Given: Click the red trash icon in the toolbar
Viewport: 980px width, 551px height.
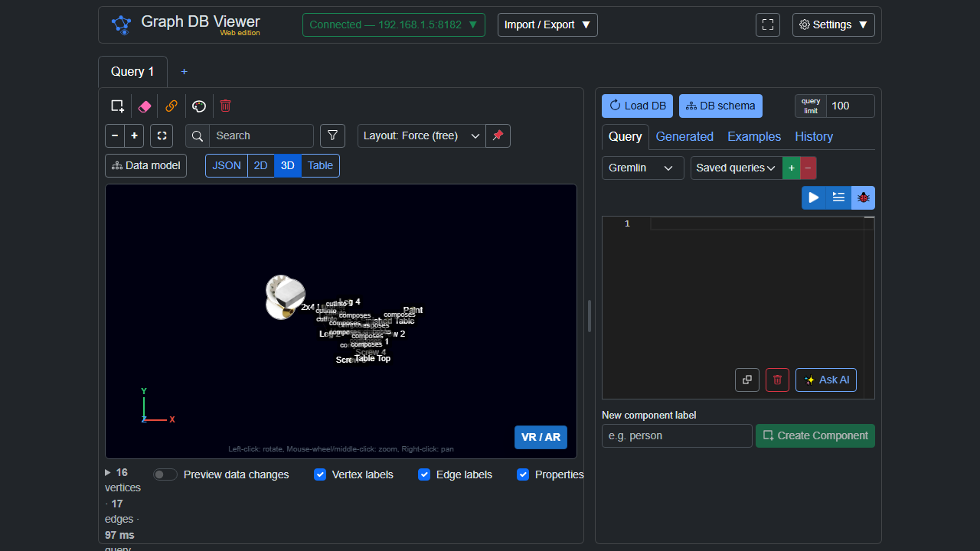Looking at the screenshot, I should 226,106.
